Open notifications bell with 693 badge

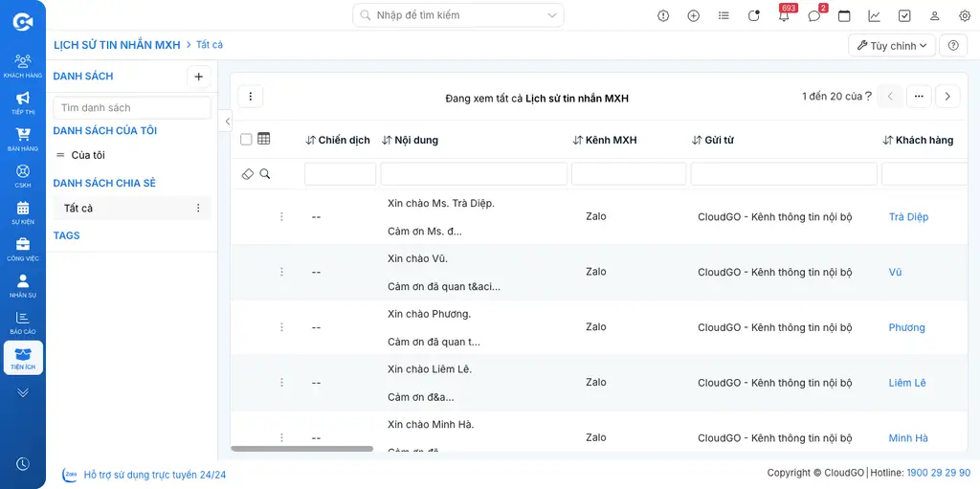(785, 15)
